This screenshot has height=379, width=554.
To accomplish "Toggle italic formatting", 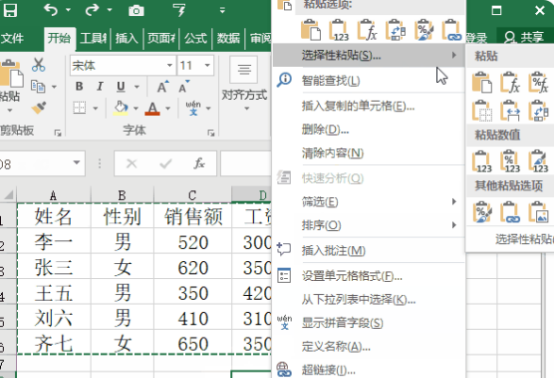I will (x=100, y=87).
